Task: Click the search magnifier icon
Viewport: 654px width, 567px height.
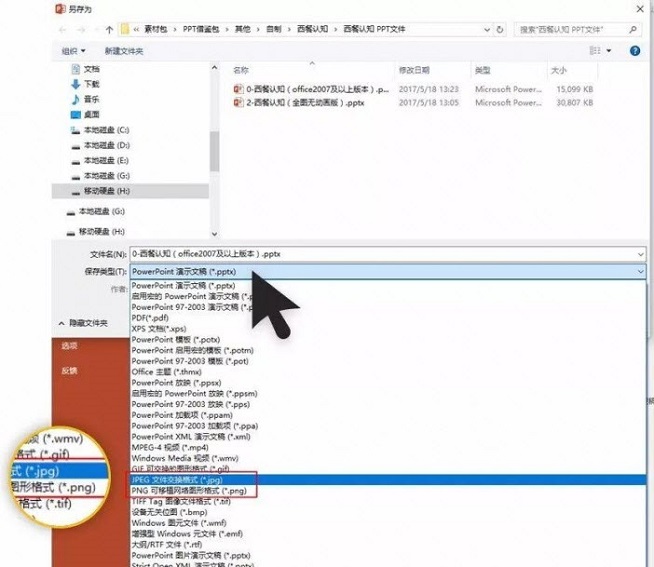Action: click(633, 30)
